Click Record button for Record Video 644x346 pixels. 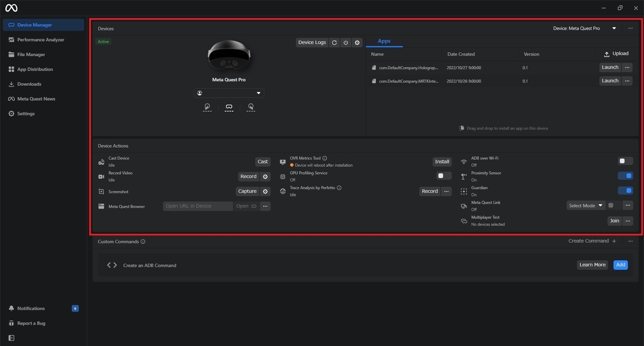pos(248,176)
